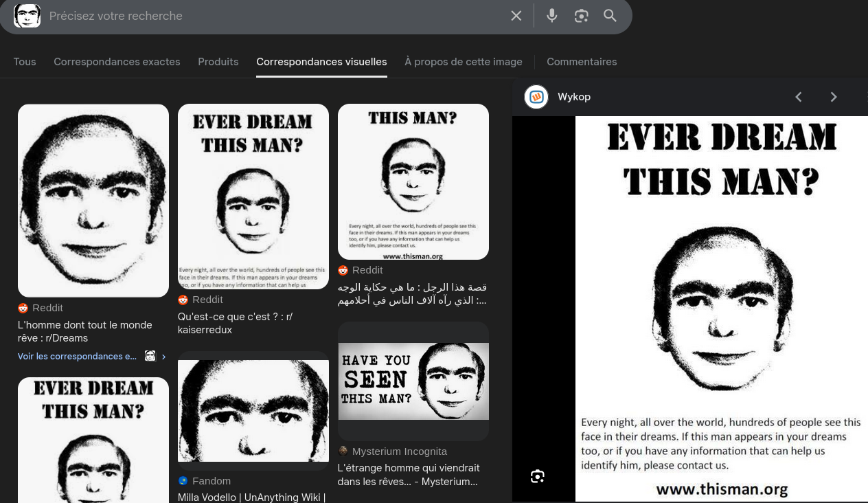Screen dimensions: 868x503
Task: Select the Commentaires tab
Action: pos(582,61)
